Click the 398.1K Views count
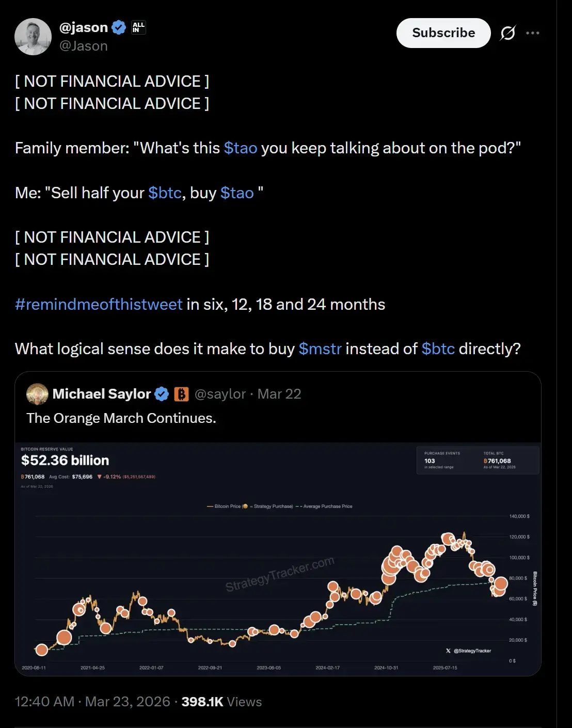572x728 pixels. point(221,702)
